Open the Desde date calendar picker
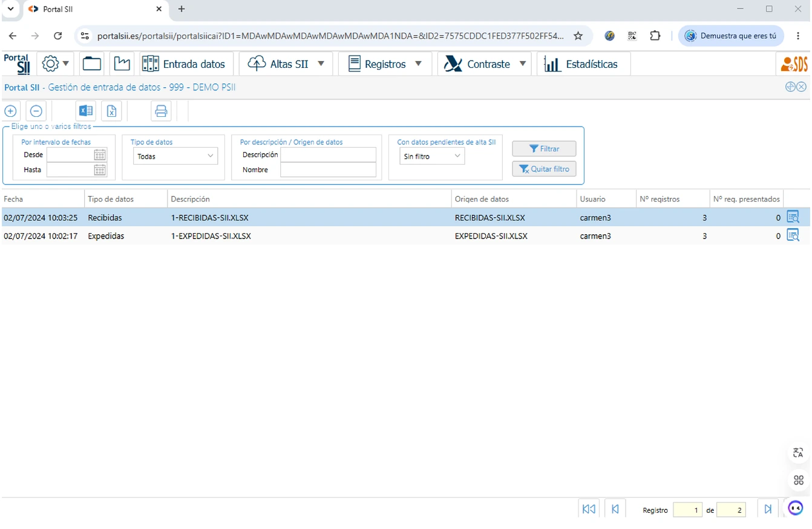Screen dimensions: 812x529 (100, 154)
